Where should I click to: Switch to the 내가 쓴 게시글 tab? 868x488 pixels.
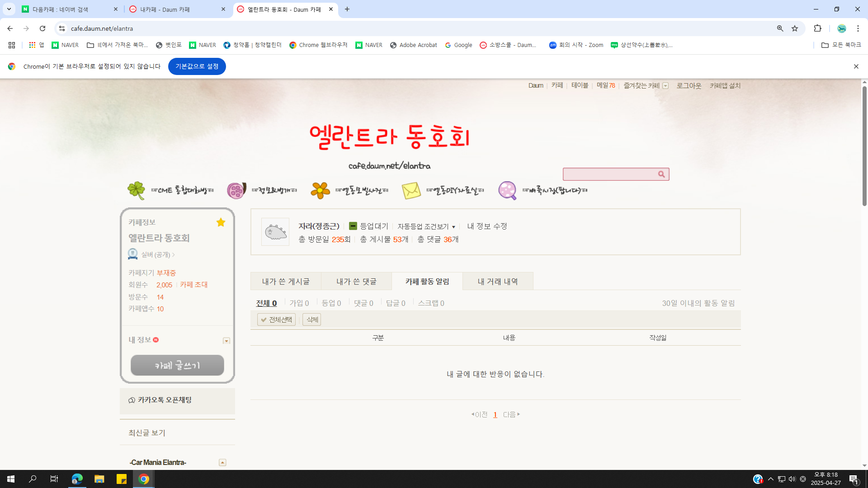[286, 282]
